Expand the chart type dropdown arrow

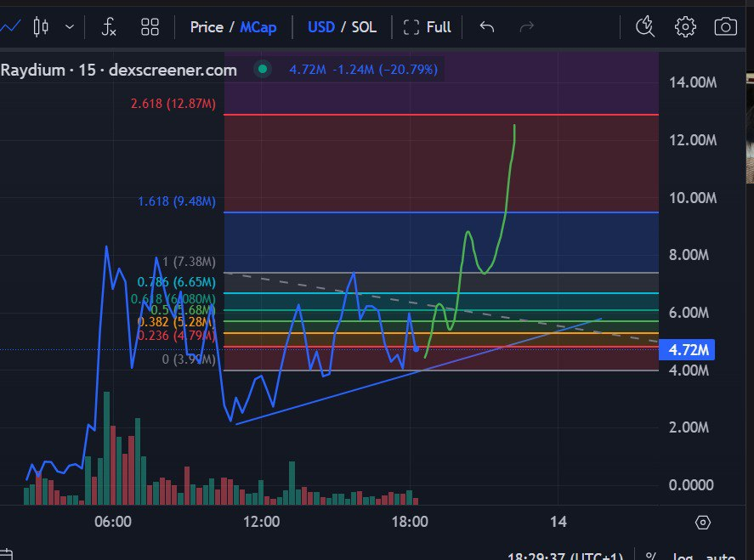coord(70,27)
